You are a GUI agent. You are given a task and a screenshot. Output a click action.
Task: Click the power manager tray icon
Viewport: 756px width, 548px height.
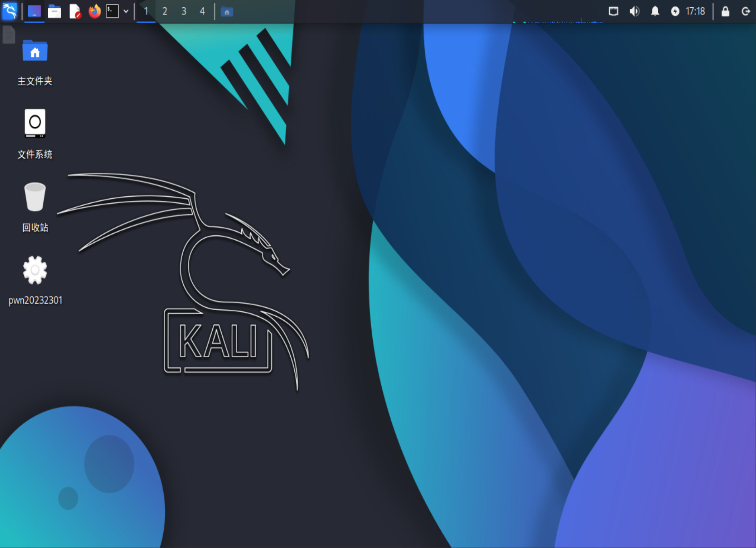(675, 11)
